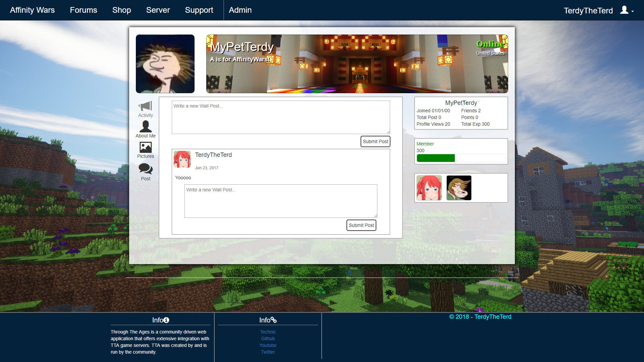This screenshot has height=362, width=644.
Task: Go to the Server page
Action: tap(158, 10)
